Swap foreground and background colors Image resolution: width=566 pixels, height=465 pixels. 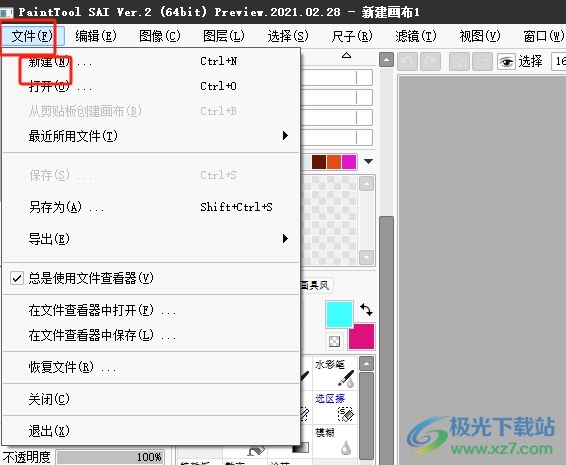pos(366,309)
